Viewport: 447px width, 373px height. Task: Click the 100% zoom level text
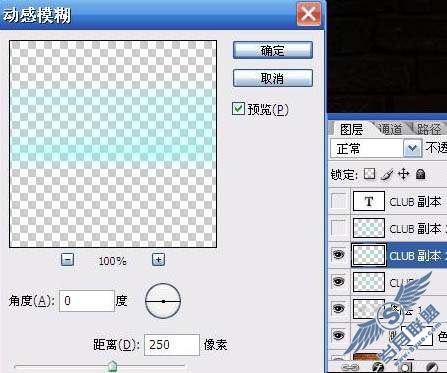coord(113,261)
